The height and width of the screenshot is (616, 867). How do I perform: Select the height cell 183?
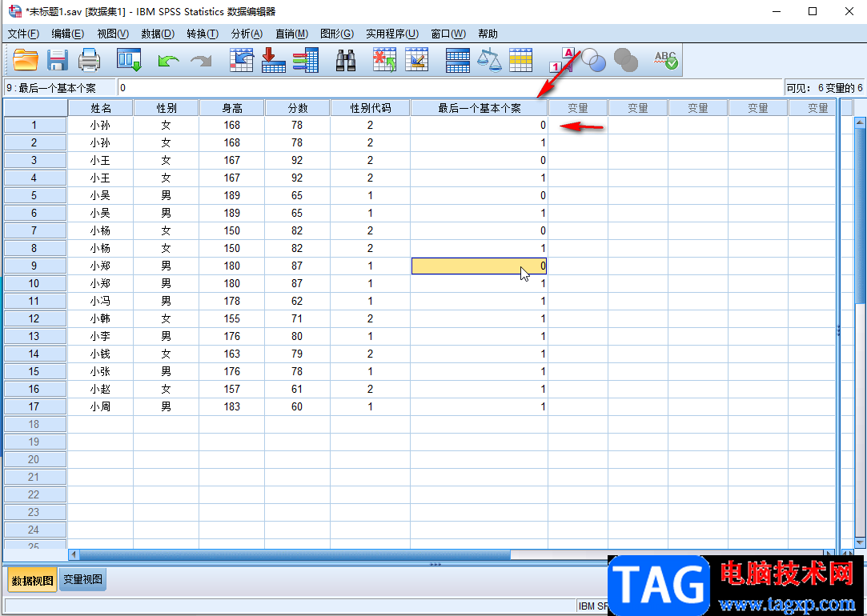[x=231, y=406]
